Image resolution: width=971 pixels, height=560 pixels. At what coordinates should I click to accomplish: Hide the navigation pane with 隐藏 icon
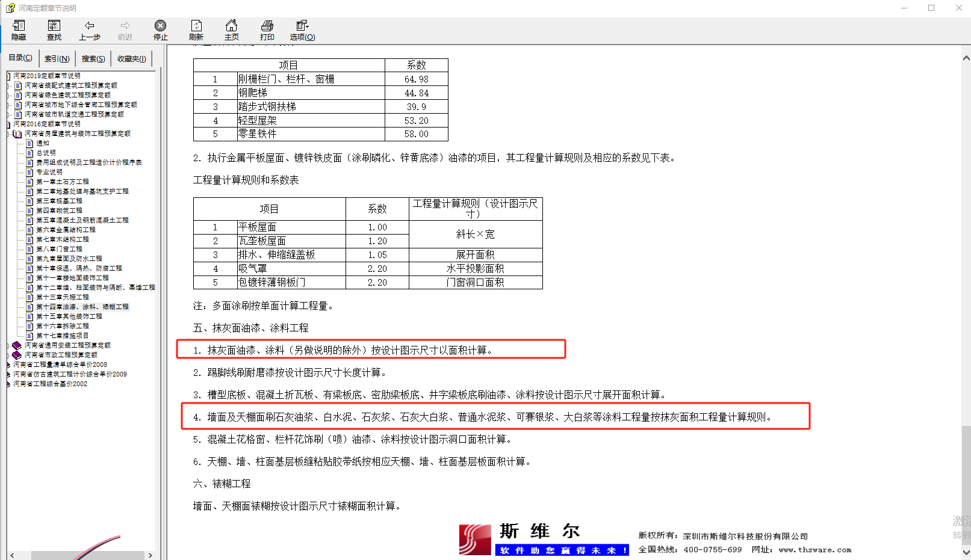[19, 29]
